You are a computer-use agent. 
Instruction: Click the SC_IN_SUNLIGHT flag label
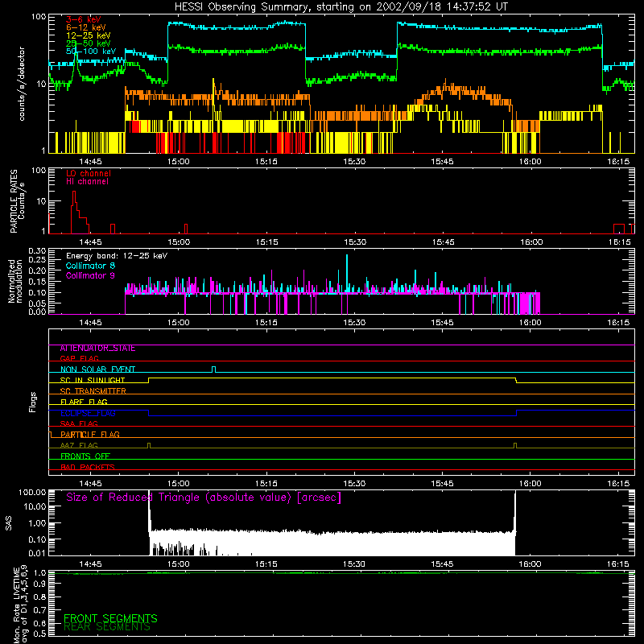point(93,380)
